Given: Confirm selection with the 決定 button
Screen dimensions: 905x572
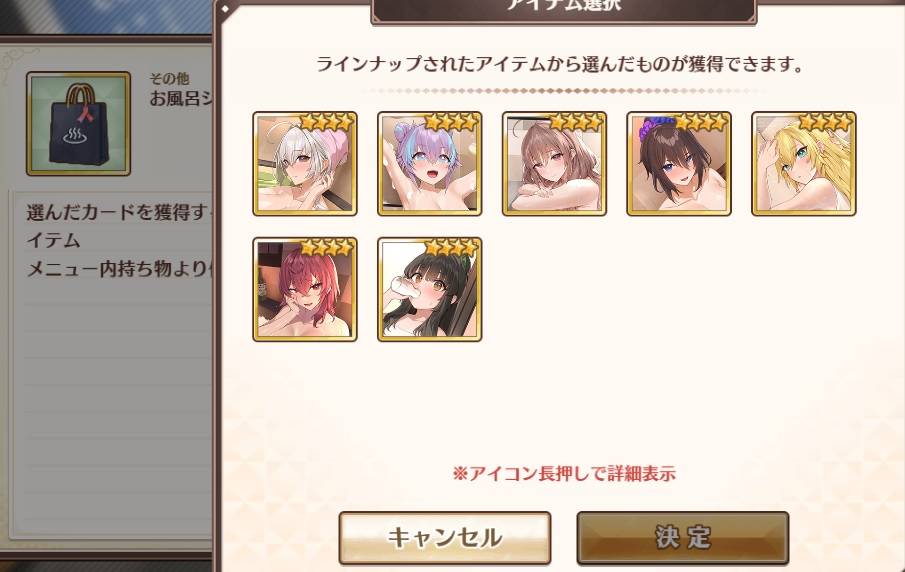Looking at the screenshot, I should [683, 537].
